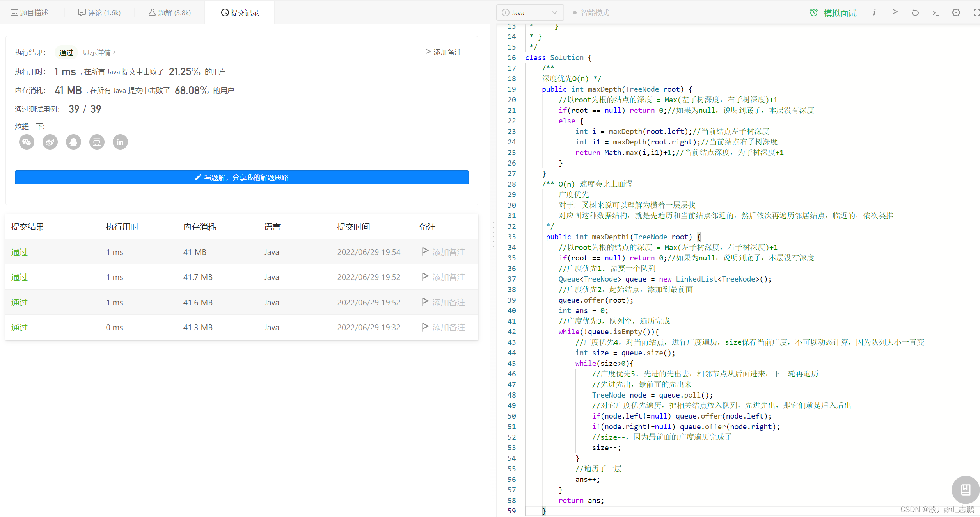
Task: Expand 显示详情 result details
Action: [x=99, y=52]
